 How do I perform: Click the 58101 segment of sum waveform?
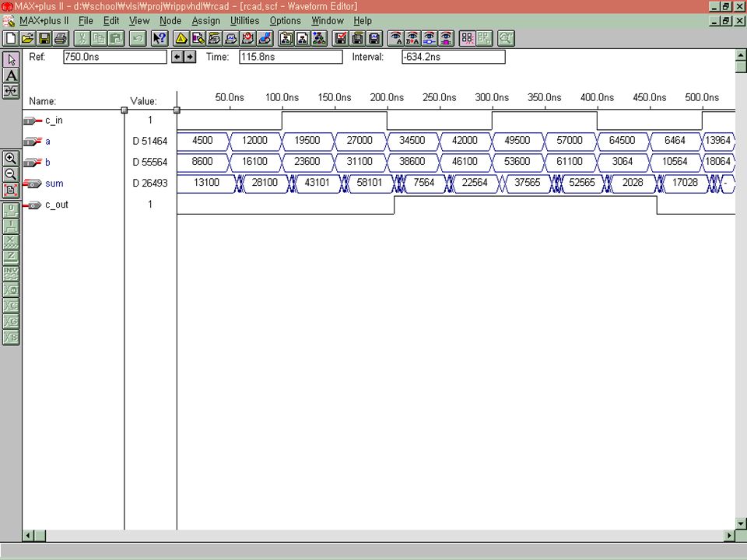pos(369,182)
